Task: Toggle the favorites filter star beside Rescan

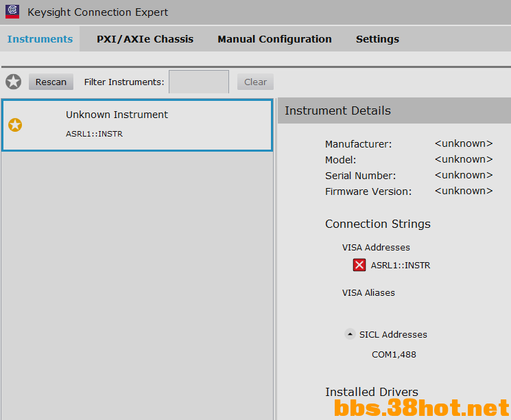Action: [x=13, y=82]
